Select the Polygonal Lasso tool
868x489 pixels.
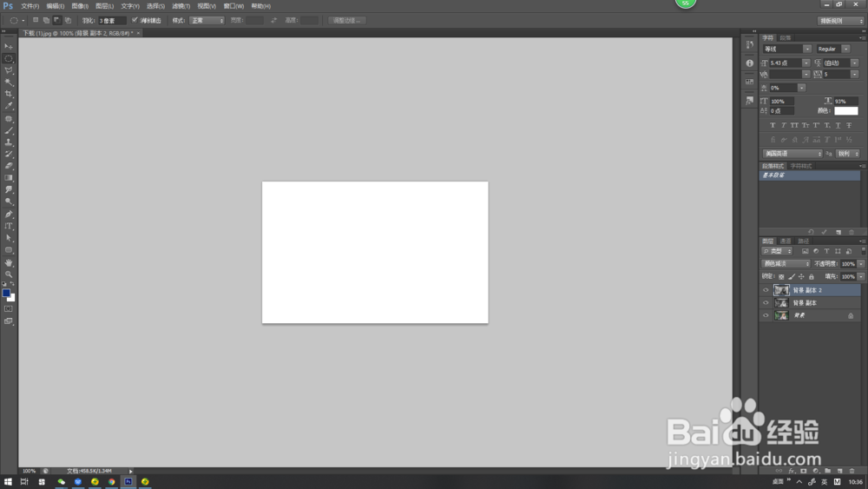point(9,70)
